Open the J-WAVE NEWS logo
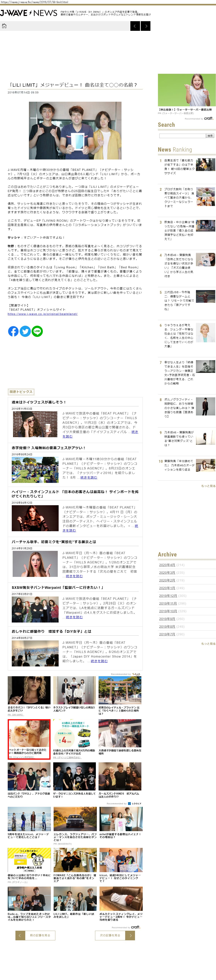Screen dimensions: 216x980 (29, 13)
